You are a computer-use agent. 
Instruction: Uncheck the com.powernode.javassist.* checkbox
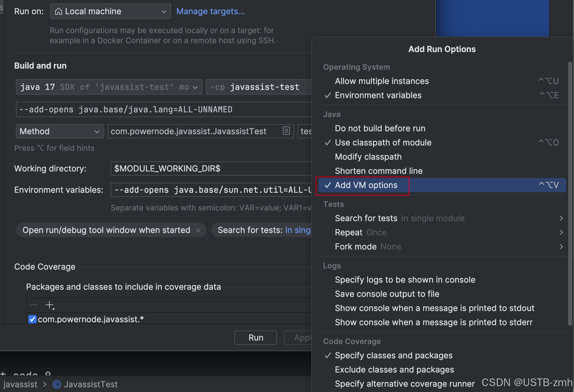(32, 319)
